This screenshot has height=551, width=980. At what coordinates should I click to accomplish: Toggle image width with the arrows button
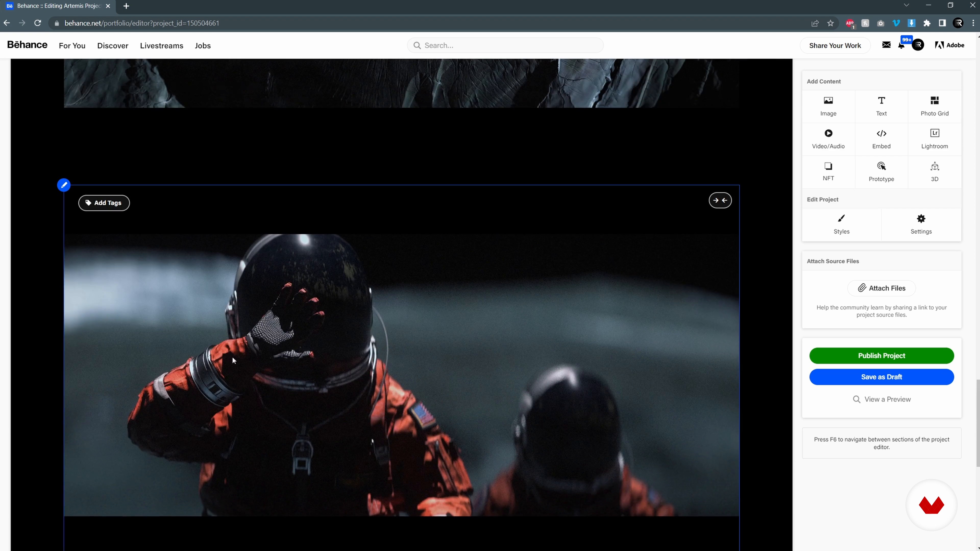pyautogui.click(x=720, y=201)
